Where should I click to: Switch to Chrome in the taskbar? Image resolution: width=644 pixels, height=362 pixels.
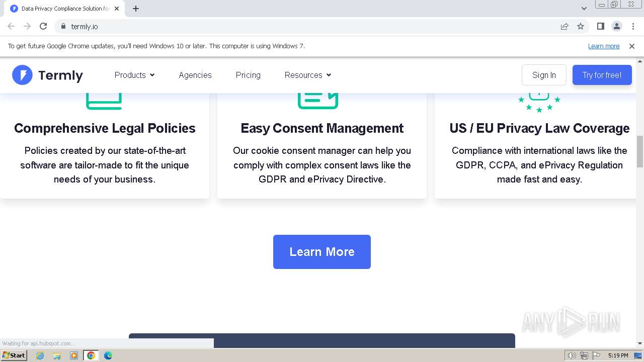91,355
